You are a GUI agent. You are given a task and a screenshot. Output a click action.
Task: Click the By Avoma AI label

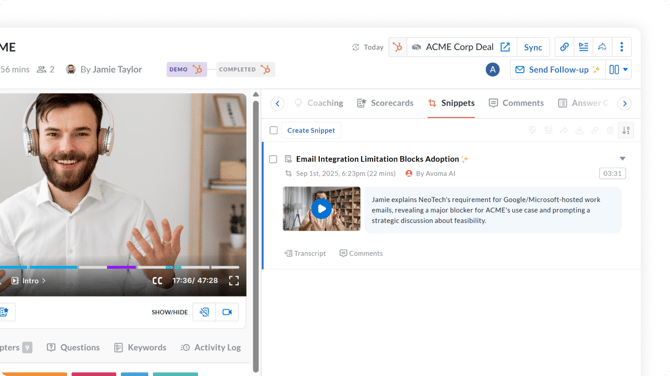pyautogui.click(x=435, y=173)
